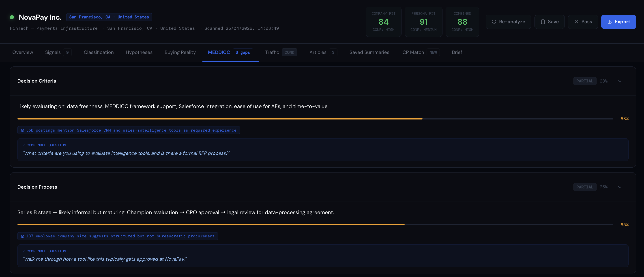The width and height of the screenshot is (644, 277).
Task: Click the "Series B stage" summary sentence
Action: 176,212
